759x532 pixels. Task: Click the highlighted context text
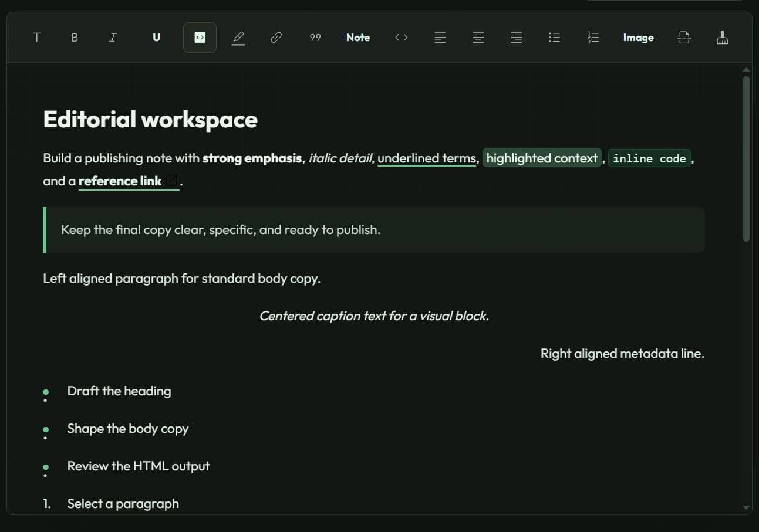[x=542, y=158]
